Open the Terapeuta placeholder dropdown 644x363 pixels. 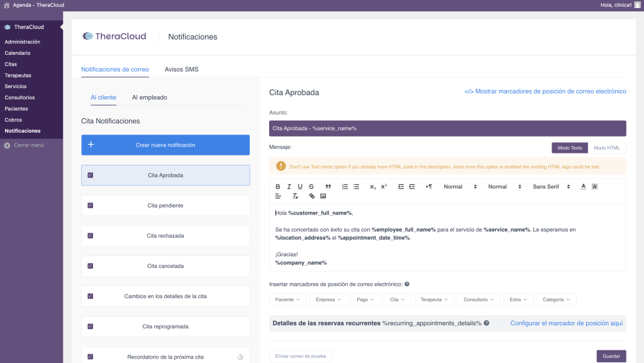pyautogui.click(x=434, y=299)
